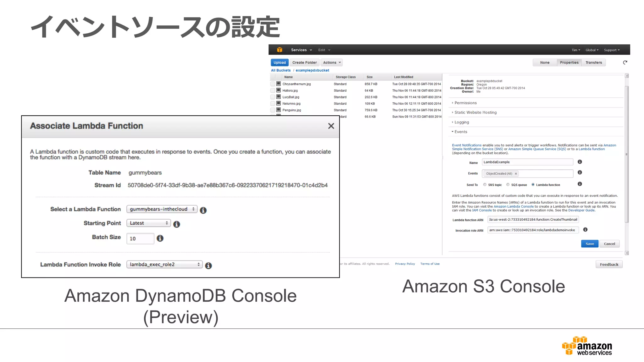644x362 pixels.
Task: Open the Privacy Policy link
Action: pyautogui.click(x=405, y=264)
